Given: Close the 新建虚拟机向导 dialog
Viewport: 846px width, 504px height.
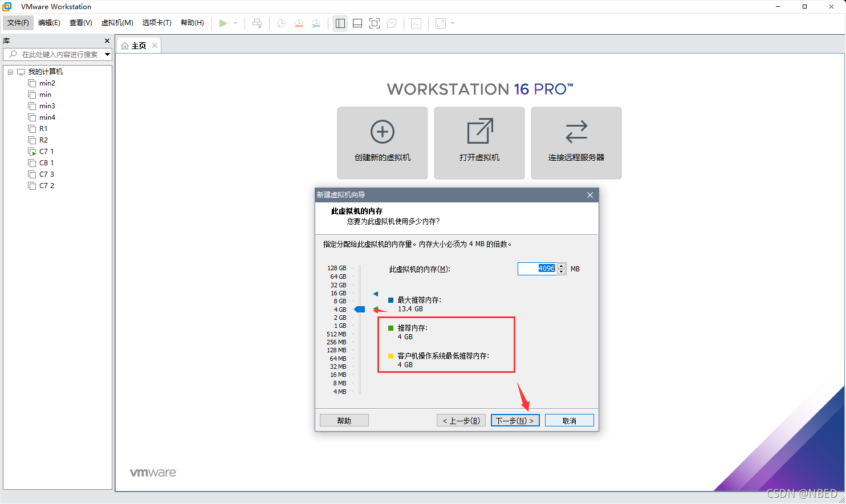Looking at the screenshot, I should [590, 195].
